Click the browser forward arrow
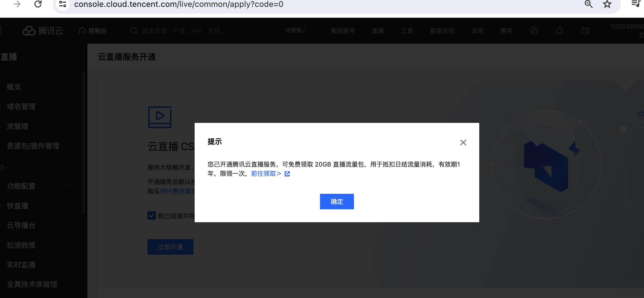This screenshot has width=644, height=298. pos(17,4)
